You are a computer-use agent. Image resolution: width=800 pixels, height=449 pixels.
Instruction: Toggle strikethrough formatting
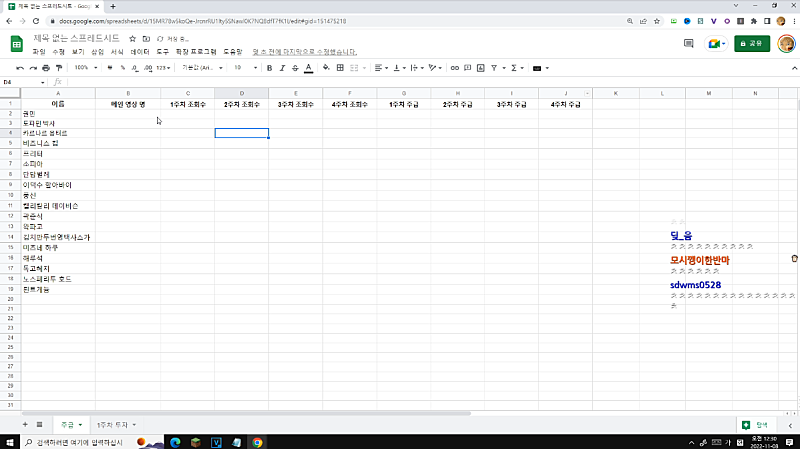294,68
